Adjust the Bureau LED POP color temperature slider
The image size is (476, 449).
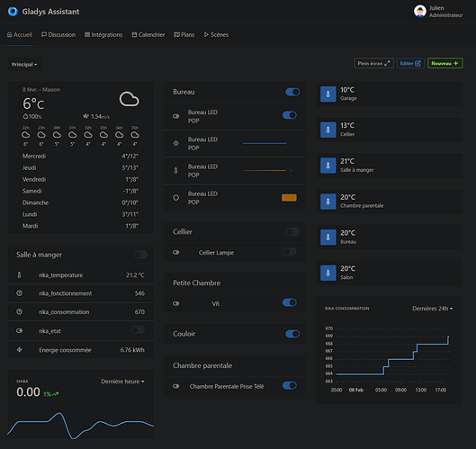pyautogui.click(x=267, y=171)
